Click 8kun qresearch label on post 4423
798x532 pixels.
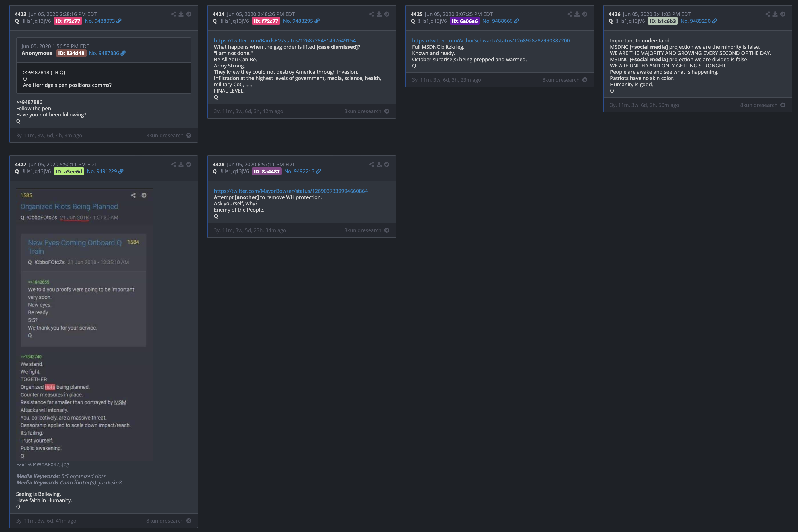pos(165,135)
